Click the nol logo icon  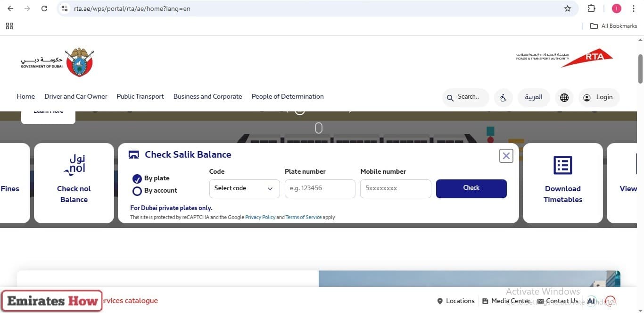(74, 165)
